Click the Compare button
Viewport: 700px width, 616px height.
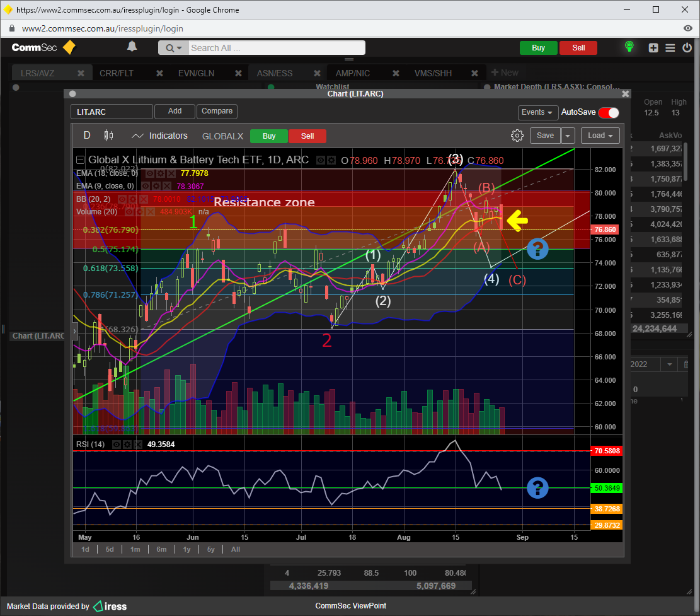(x=217, y=111)
